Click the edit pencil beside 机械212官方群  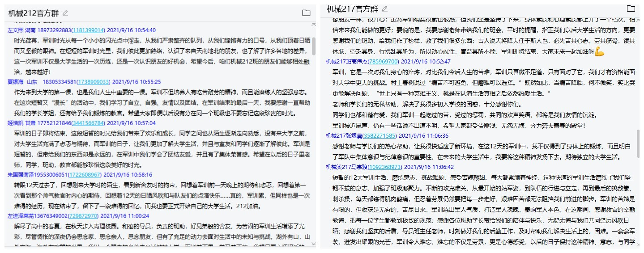coord(65,13)
